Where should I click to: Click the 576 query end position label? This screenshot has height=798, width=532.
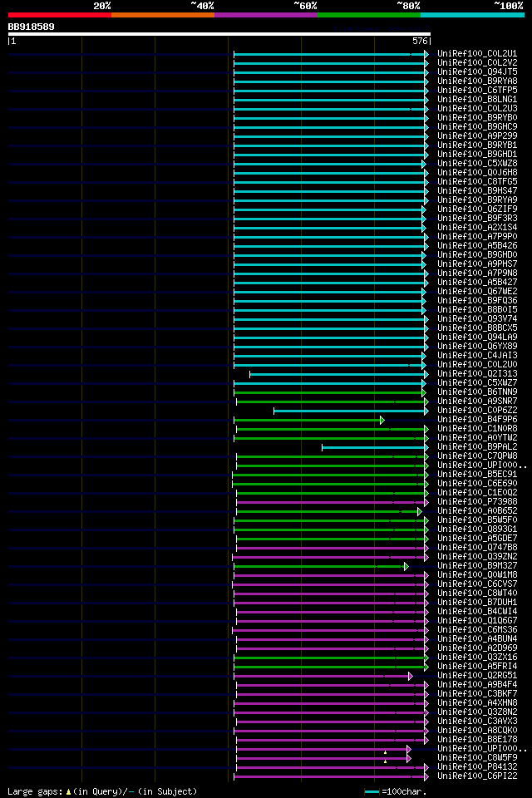[x=420, y=42]
